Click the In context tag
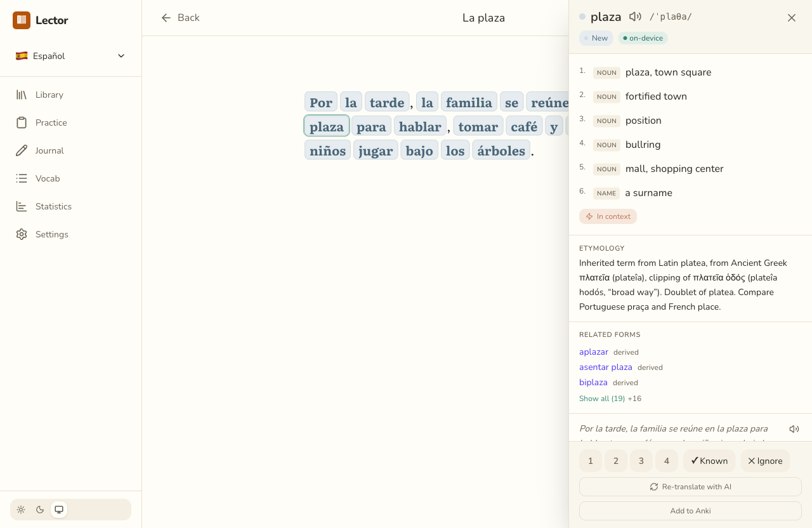The height and width of the screenshot is (528, 812). (x=608, y=216)
